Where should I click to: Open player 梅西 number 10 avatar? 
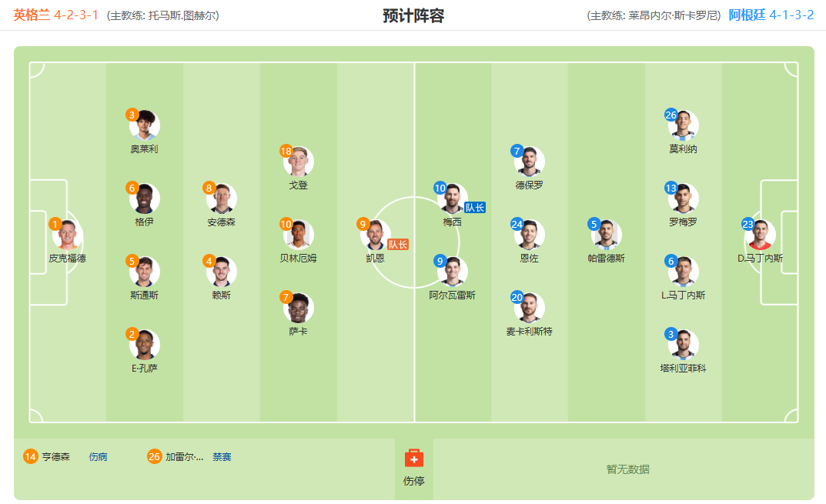click(x=452, y=199)
